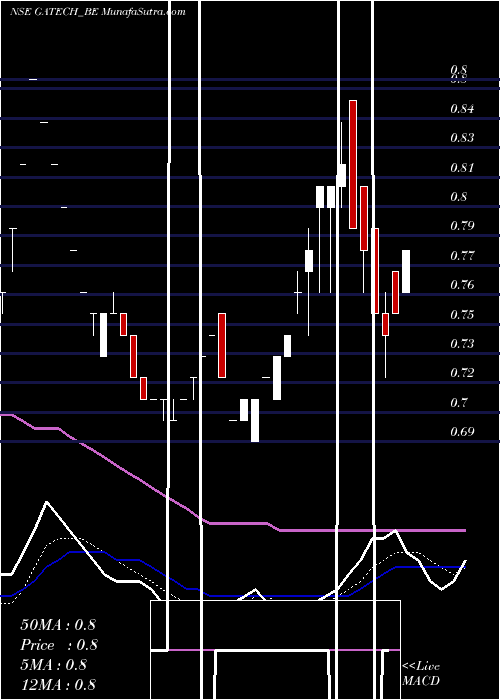Click the 0.79 price axis label

462,225
